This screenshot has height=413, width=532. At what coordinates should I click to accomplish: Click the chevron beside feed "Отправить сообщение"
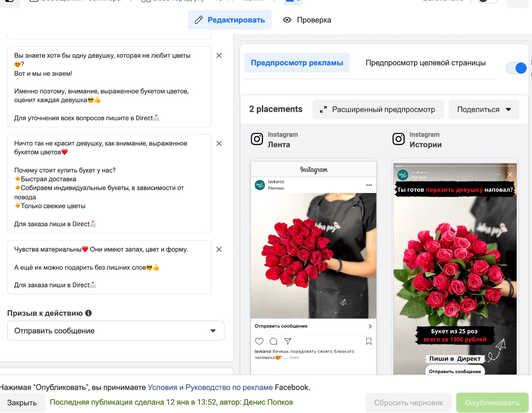(x=370, y=326)
